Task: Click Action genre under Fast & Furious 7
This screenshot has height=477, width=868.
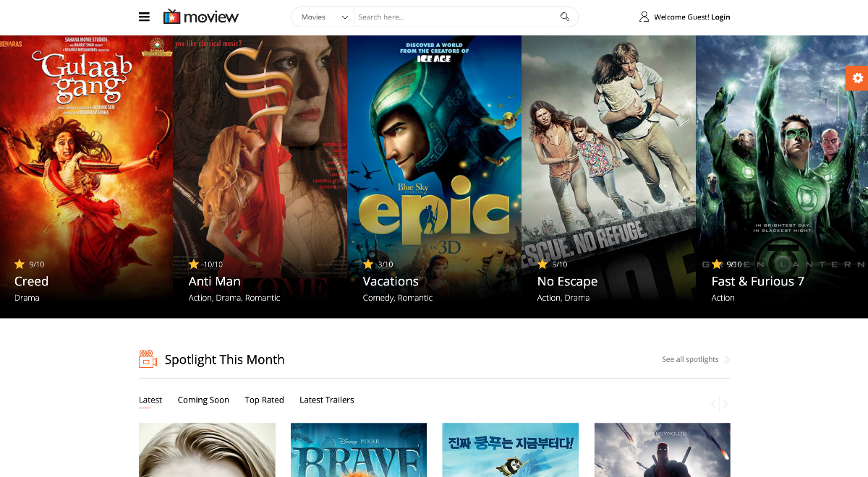Action: 723,298
